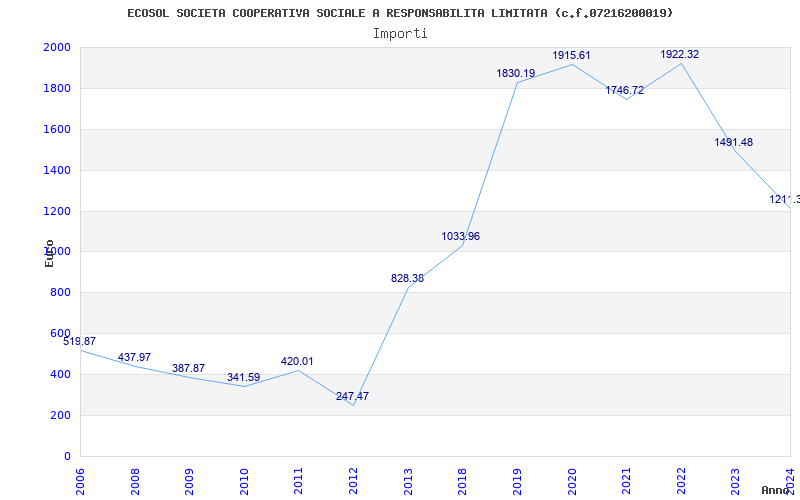
Task: Select the 1033.96 data label
Action: click(461, 237)
